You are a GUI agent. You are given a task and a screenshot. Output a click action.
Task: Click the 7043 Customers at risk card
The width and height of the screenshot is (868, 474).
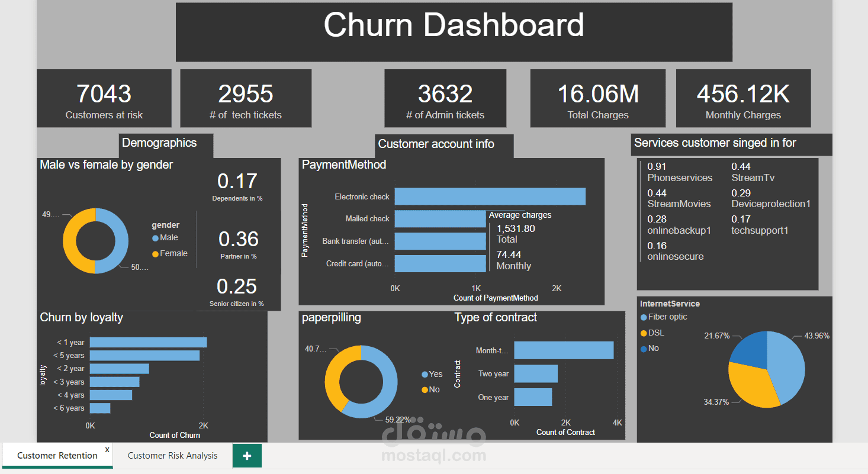(x=104, y=98)
